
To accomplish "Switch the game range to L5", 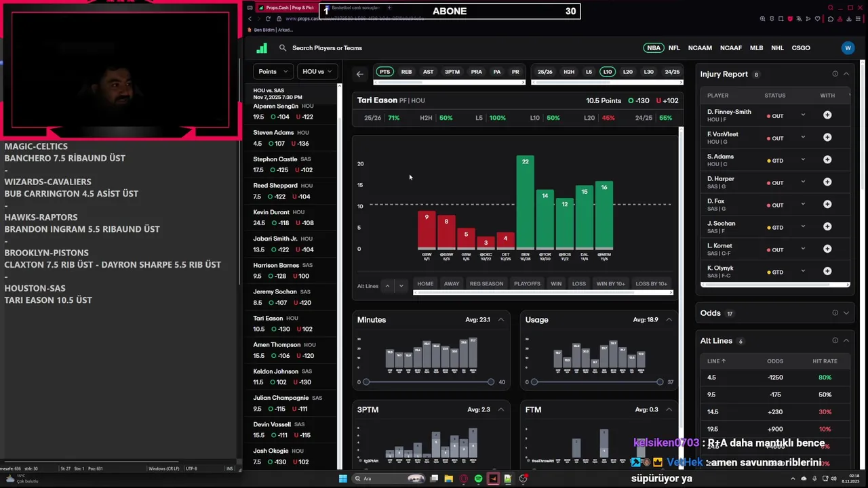I will 589,72.
